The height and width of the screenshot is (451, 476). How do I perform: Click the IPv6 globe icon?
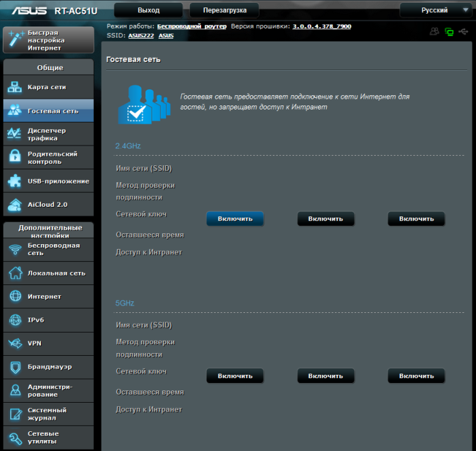(15, 320)
